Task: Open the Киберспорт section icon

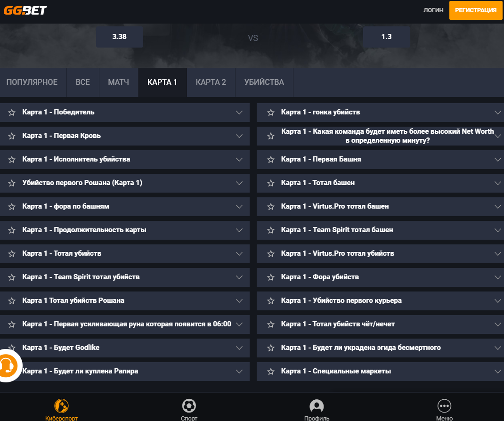Action: [62, 405]
